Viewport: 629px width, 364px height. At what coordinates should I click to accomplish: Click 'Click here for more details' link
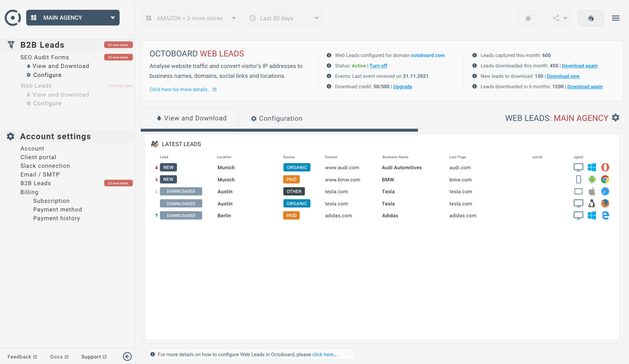pyautogui.click(x=183, y=90)
